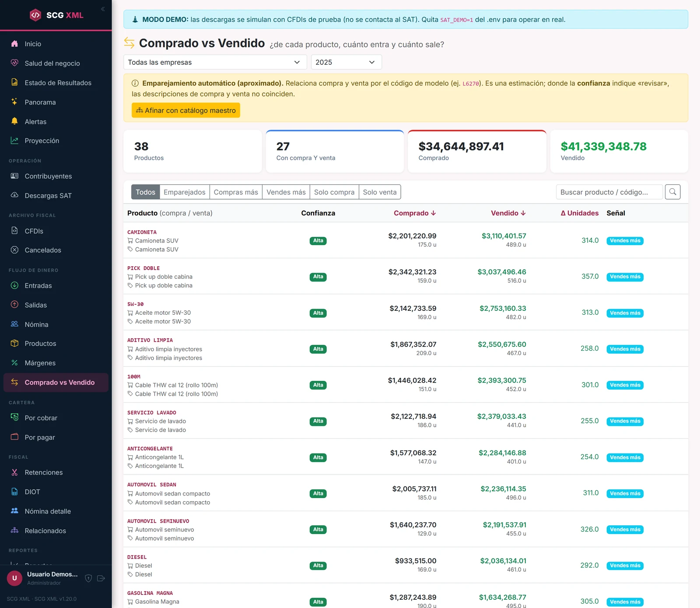Click the Descargas SAT cloud icon
This screenshot has height=608, width=700.
14,195
